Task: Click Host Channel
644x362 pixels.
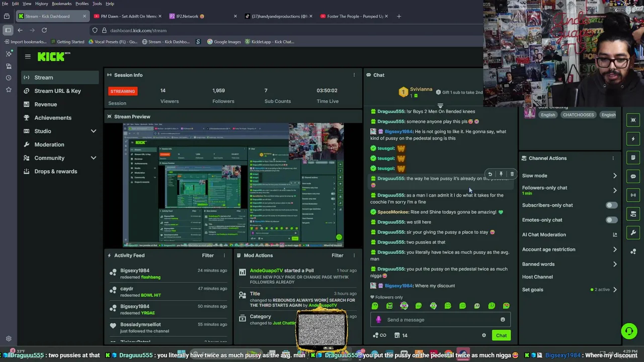Action: tap(537, 277)
